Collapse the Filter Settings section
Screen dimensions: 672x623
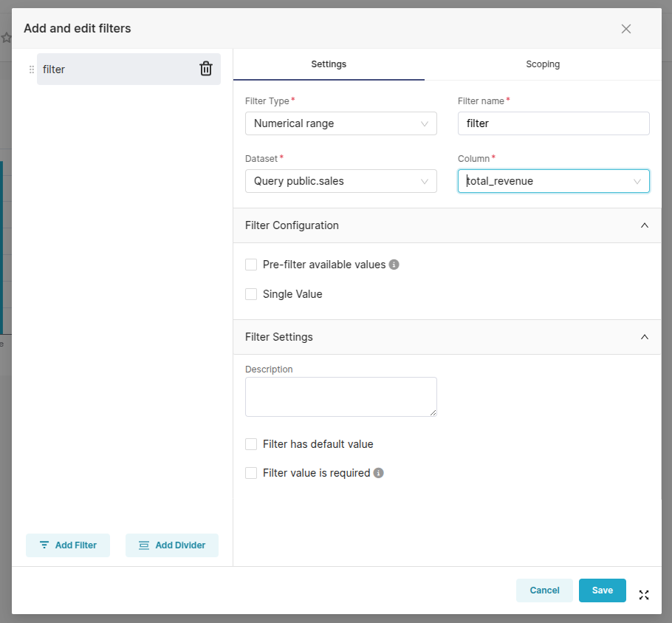point(644,337)
